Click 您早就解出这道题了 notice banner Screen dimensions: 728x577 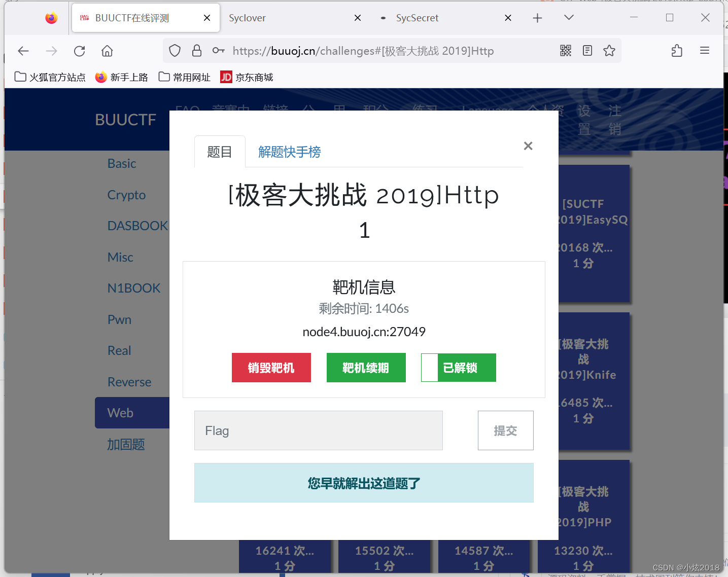pyautogui.click(x=364, y=483)
